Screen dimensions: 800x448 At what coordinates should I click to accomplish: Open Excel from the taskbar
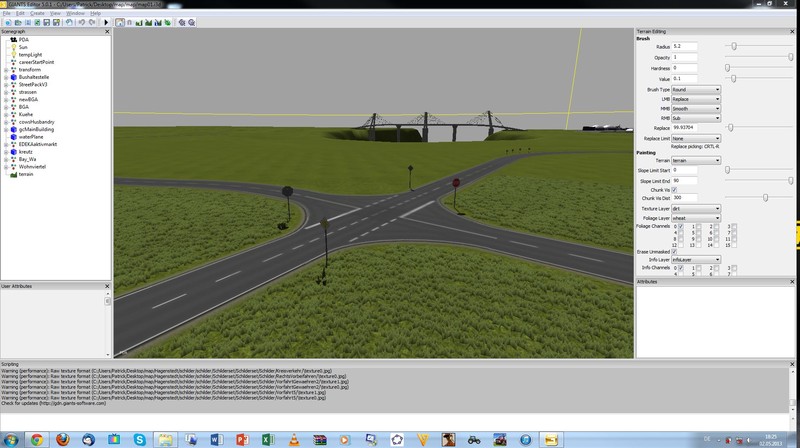tap(268, 439)
